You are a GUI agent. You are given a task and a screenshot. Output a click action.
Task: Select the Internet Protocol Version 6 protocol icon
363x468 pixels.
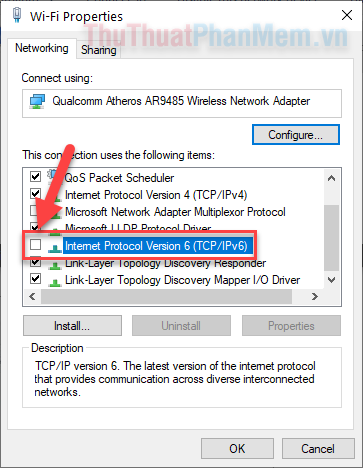(54, 247)
